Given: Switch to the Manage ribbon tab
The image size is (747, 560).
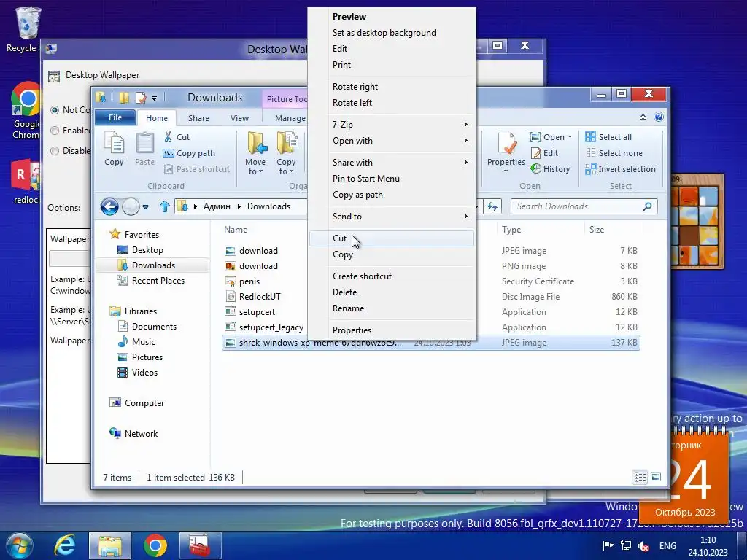Looking at the screenshot, I should (x=290, y=118).
